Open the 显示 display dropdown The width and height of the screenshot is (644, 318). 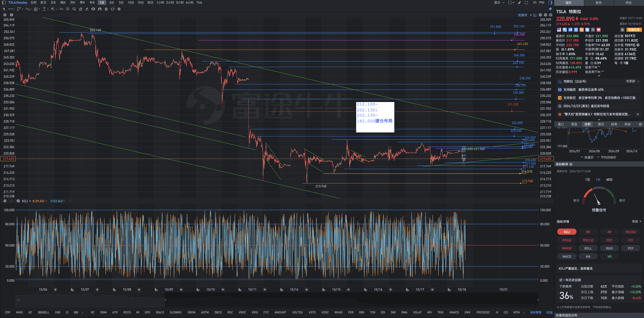click(499, 2)
